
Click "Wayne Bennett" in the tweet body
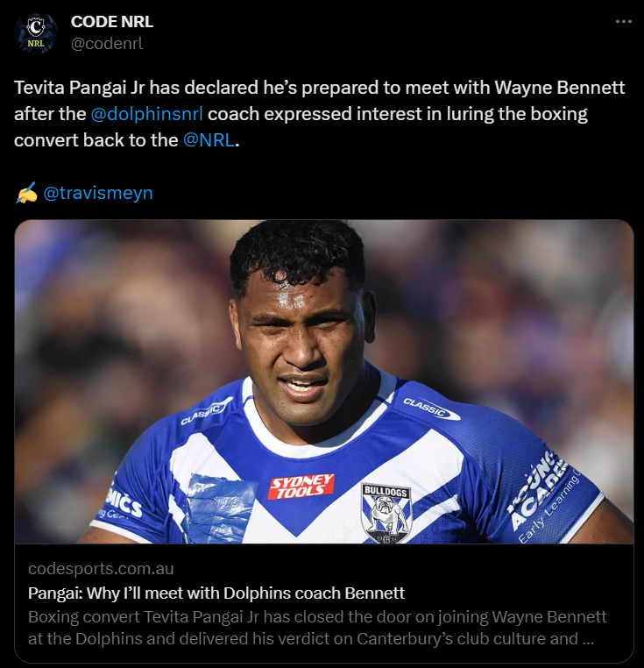[x=559, y=88]
